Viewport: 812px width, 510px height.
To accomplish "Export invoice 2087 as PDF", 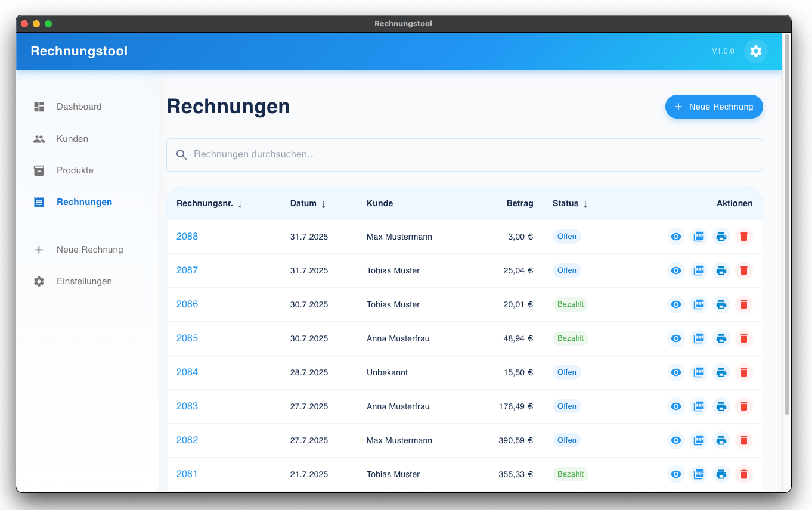I will pyautogui.click(x=699, y=270).
